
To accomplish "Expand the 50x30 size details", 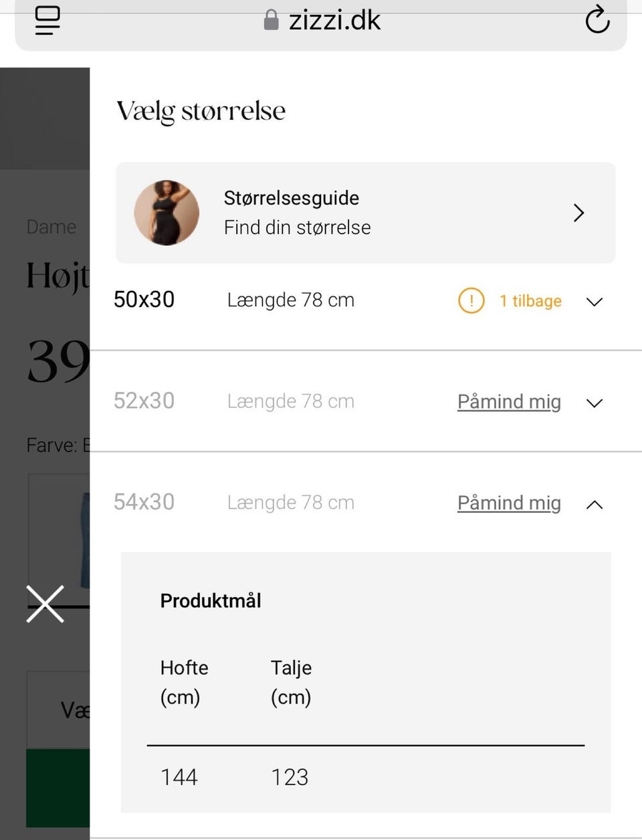I will pyautogui.click(x=594, y=302).
